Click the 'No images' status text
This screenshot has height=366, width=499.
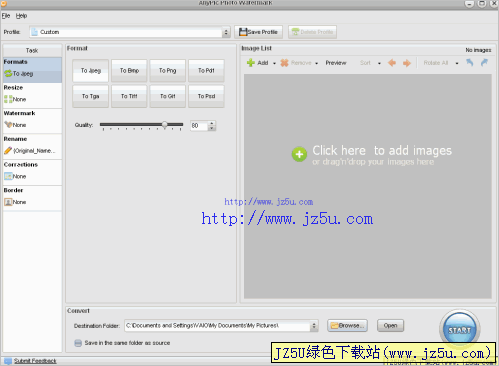pos(478,50)
